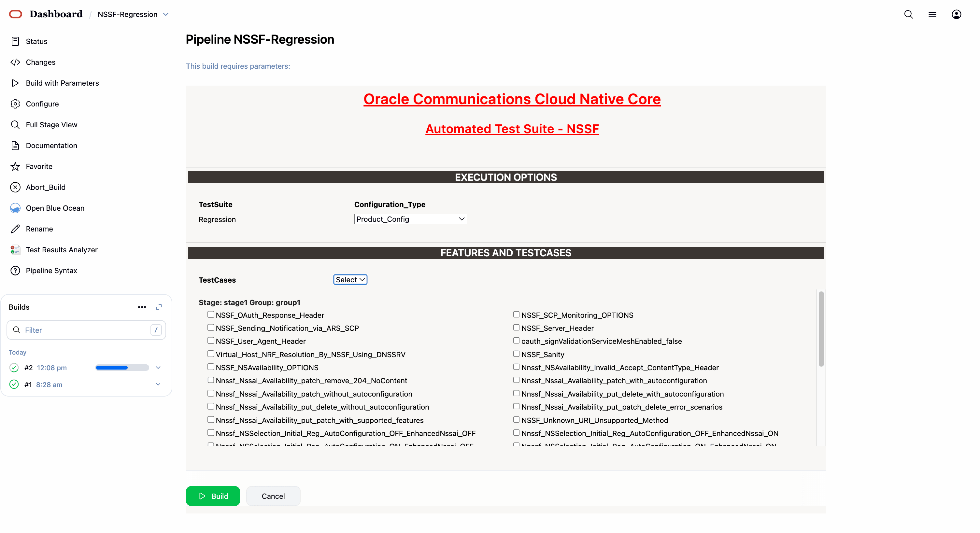Tick Nnssf_Nssai_Availability_patch_remove_204_NoContent
Viewport: 980px width, 533px height.
(x=211, y=380)
